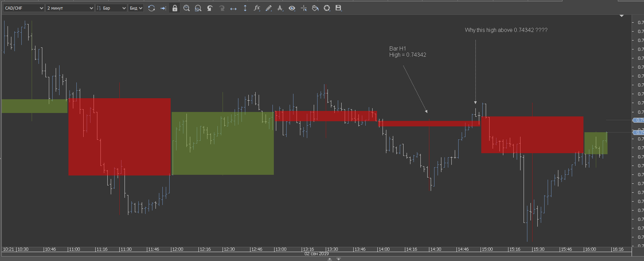The height and width of the screenshot is (261, 644).
Task: Toggle the eye visibility icon in toolbar
Action: tap(292, 8)
